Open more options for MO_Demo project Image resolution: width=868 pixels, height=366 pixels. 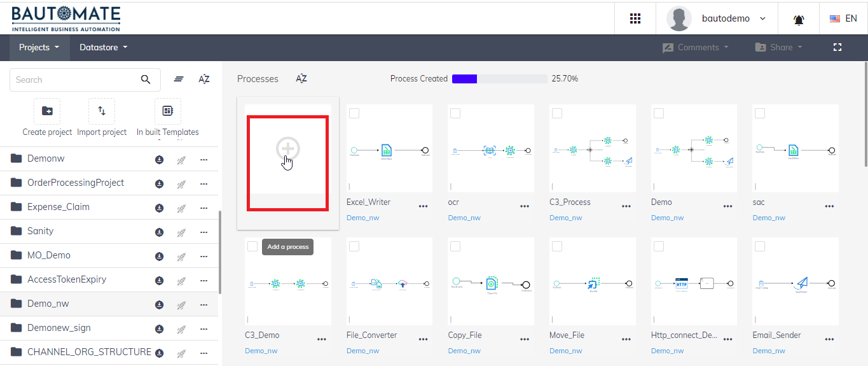coord(203,256)
